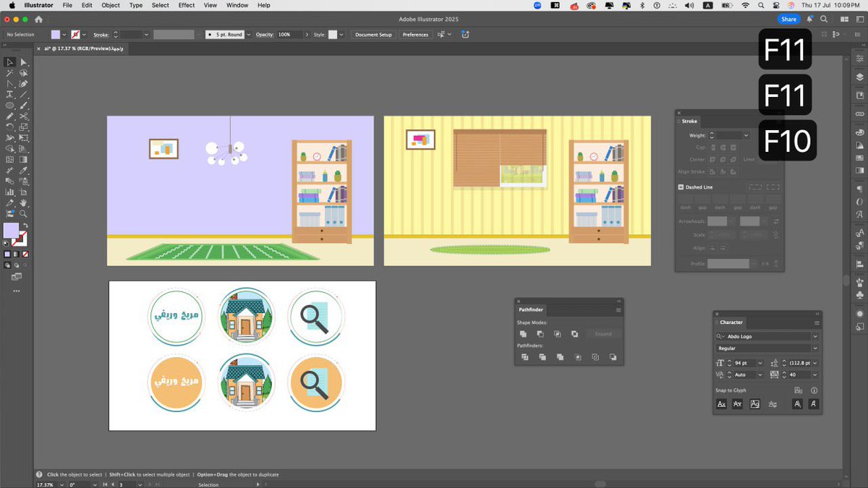Click the large fill color swatch in toolbar

tap(11, 231)
